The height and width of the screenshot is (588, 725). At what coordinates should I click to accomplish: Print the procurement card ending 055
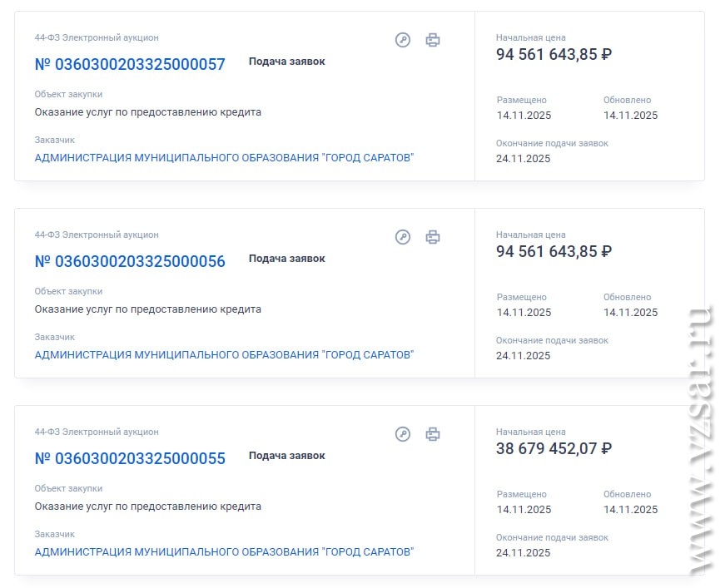pos(433,434)
